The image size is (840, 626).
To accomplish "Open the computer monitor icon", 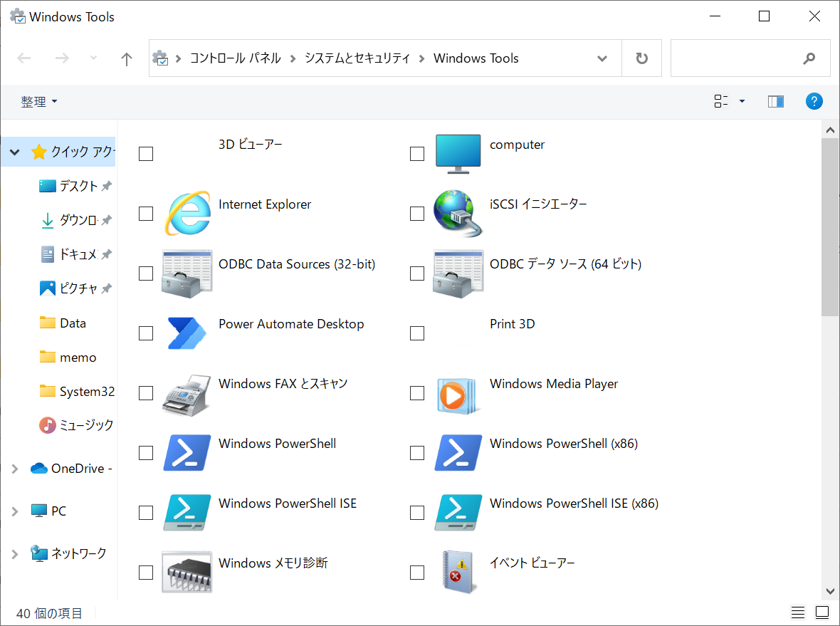I will pyautogui.click(x=458, y=154).
